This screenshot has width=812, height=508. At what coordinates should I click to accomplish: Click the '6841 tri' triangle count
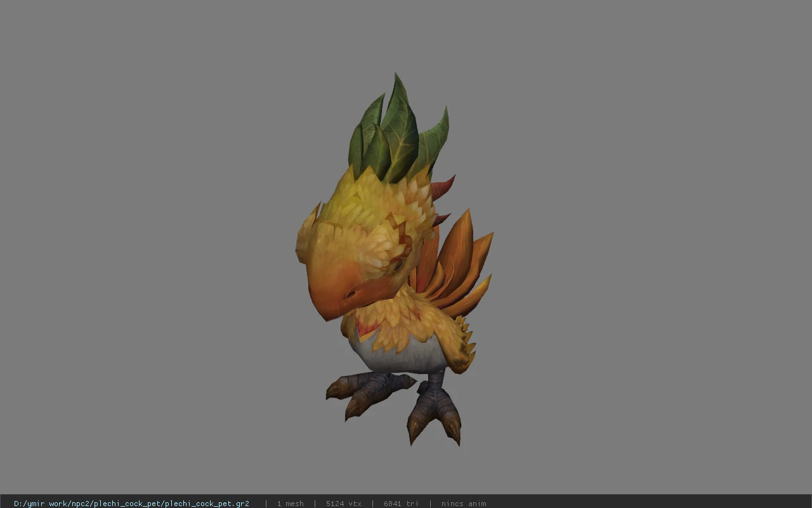coord(401,504)
